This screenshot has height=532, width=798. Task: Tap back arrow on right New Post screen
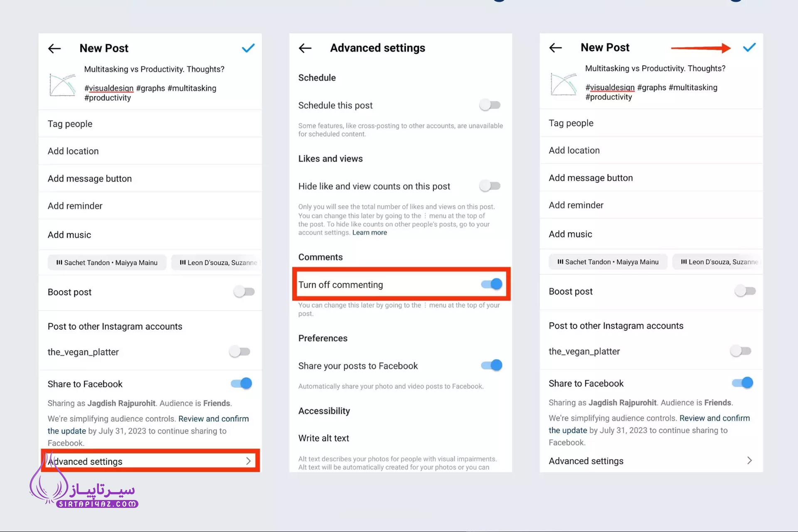556,48
